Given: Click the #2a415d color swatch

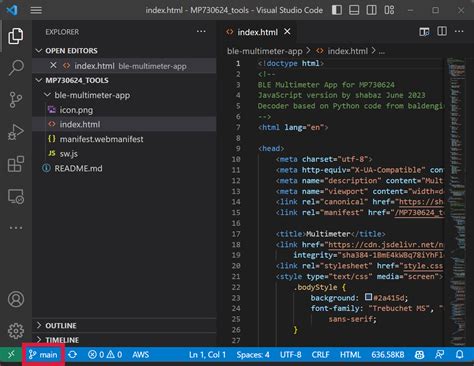Looking at the screenshot, I should (368, 297).
